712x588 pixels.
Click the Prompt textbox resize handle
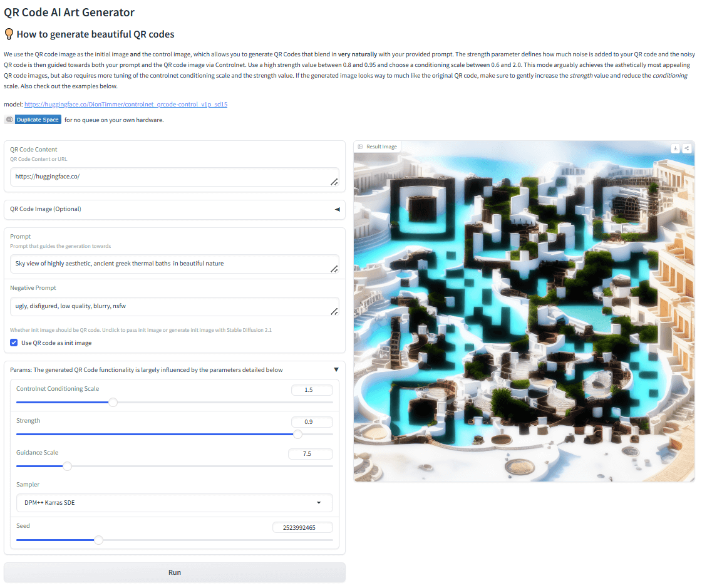tap(334, 269)
